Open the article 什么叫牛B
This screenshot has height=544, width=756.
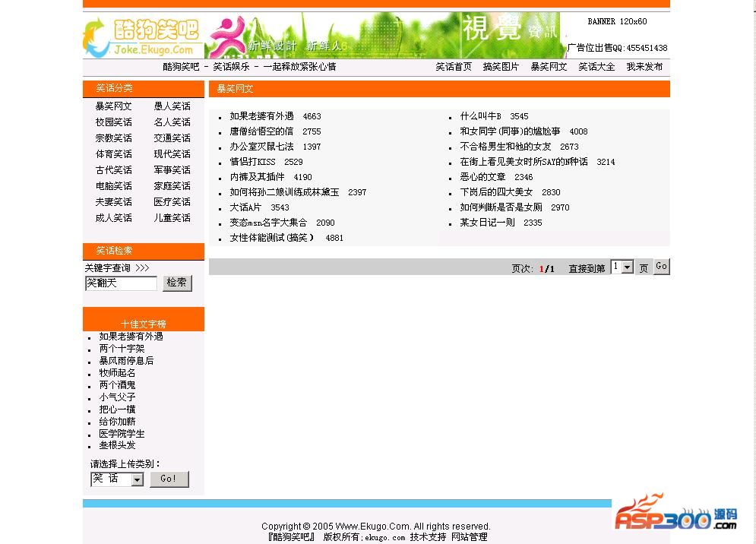click(481, 116)
